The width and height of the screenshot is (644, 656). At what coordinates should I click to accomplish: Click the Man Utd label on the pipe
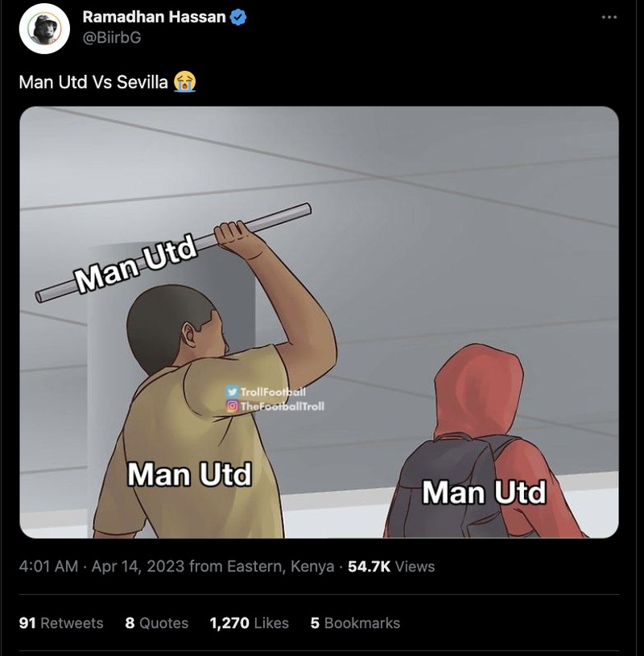tap(137, 266)
